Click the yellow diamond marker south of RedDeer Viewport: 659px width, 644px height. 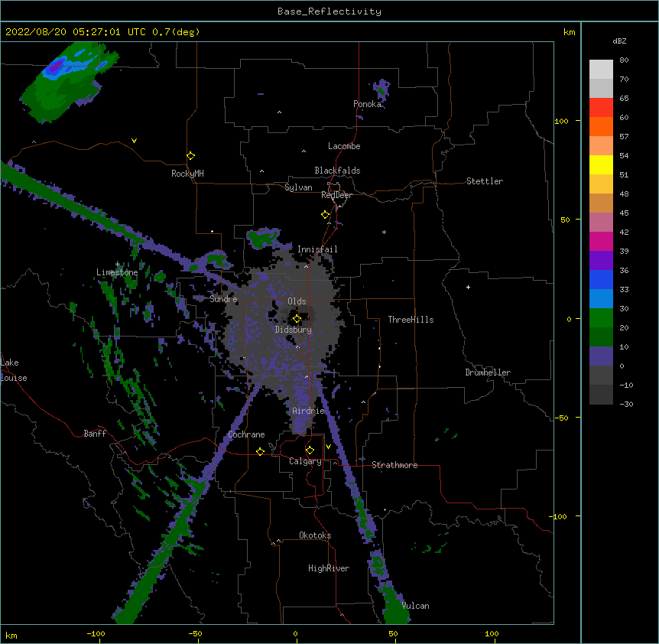click(325, 215)
